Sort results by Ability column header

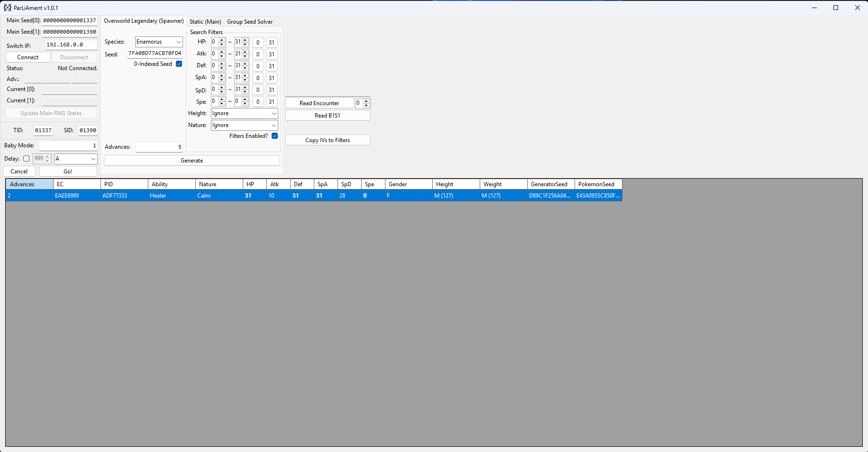tap(172, 184)
